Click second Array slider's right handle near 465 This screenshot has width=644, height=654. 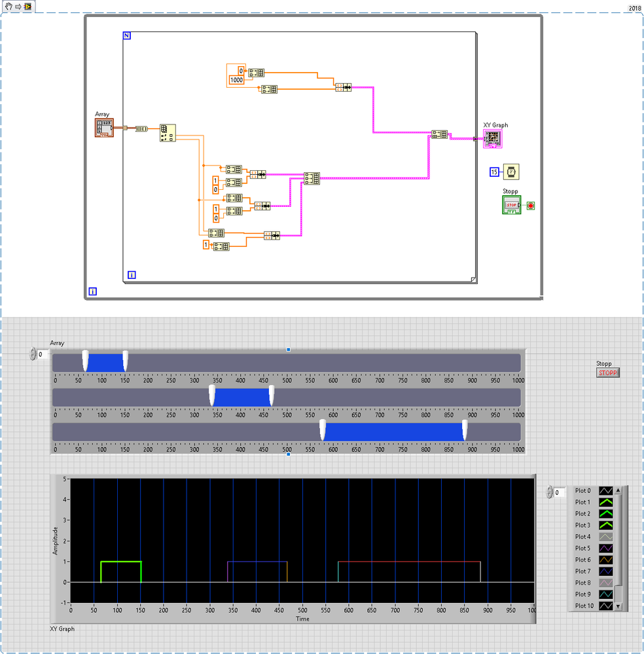pyautogui.click(x=272, y=395)
